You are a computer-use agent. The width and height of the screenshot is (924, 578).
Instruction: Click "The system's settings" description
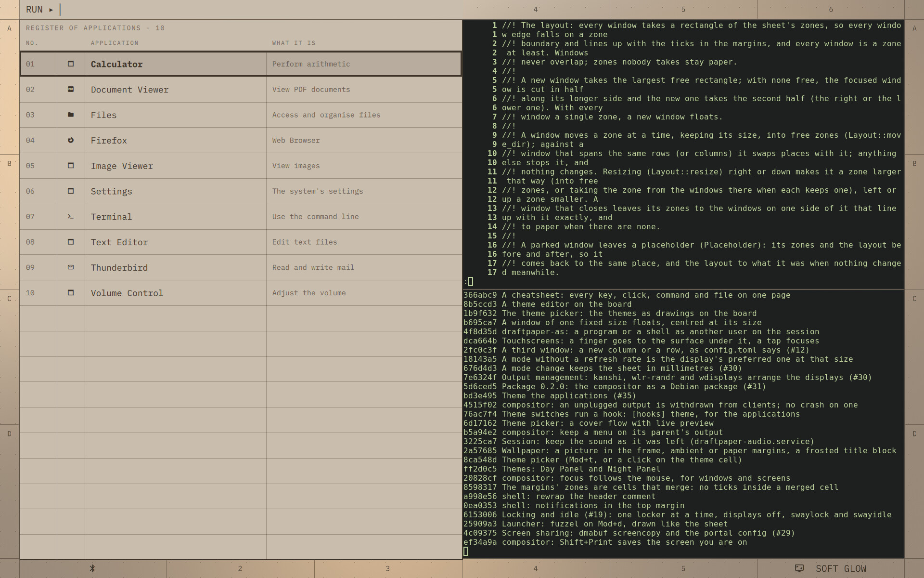pos(318,191)
